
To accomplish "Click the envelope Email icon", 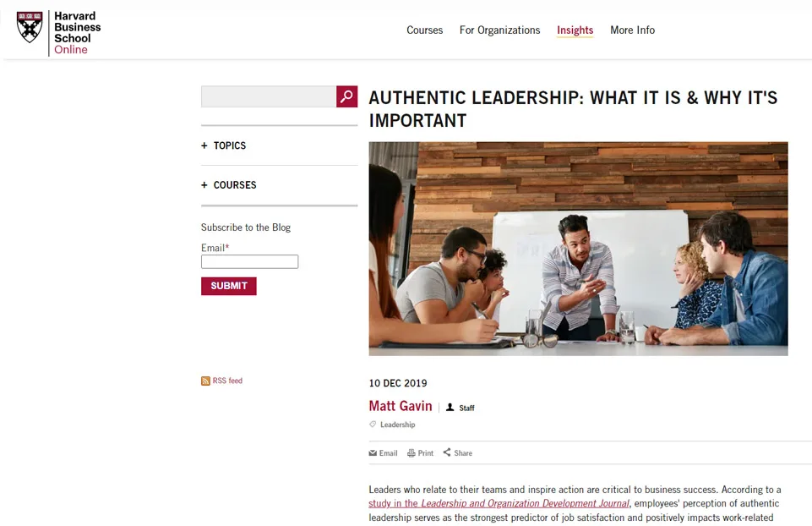I will (x=373, y=453).
